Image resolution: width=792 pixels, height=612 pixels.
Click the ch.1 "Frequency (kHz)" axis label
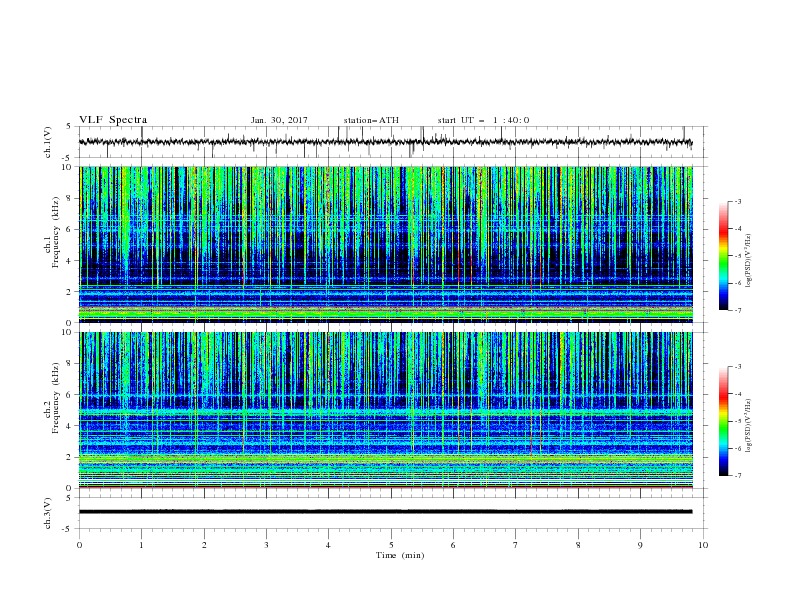click(56, 230)
